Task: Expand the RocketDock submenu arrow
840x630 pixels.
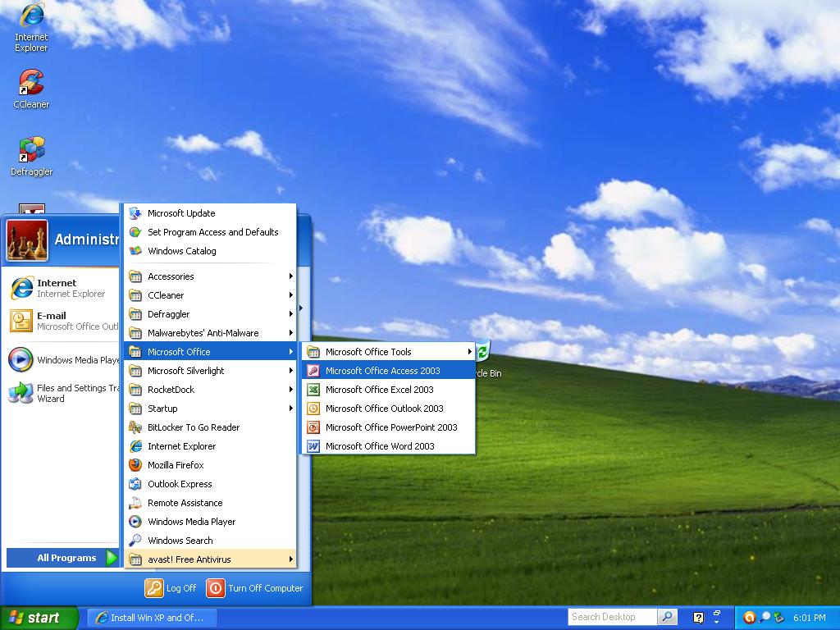Action: pyautogui.click(x=291, y=390)
